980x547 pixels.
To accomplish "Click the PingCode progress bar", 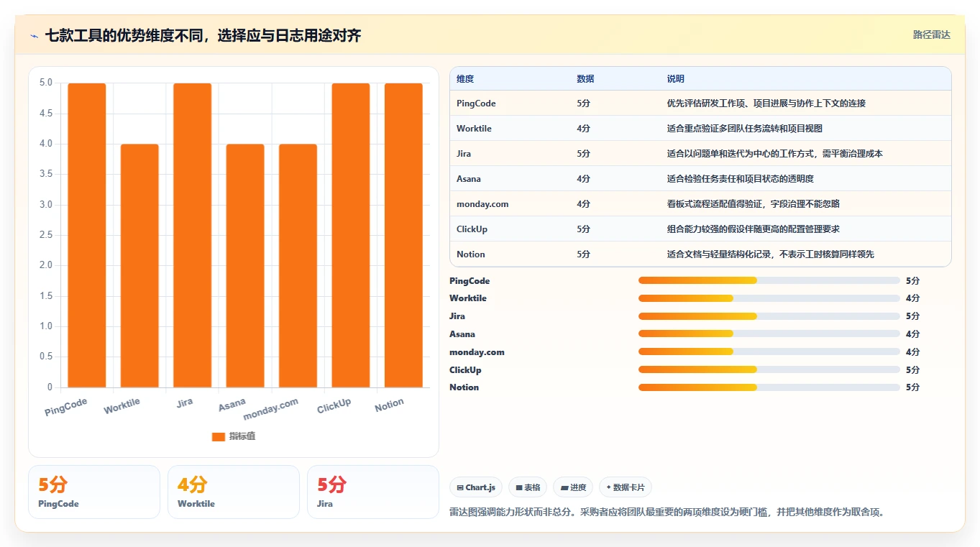I will 769,280.
